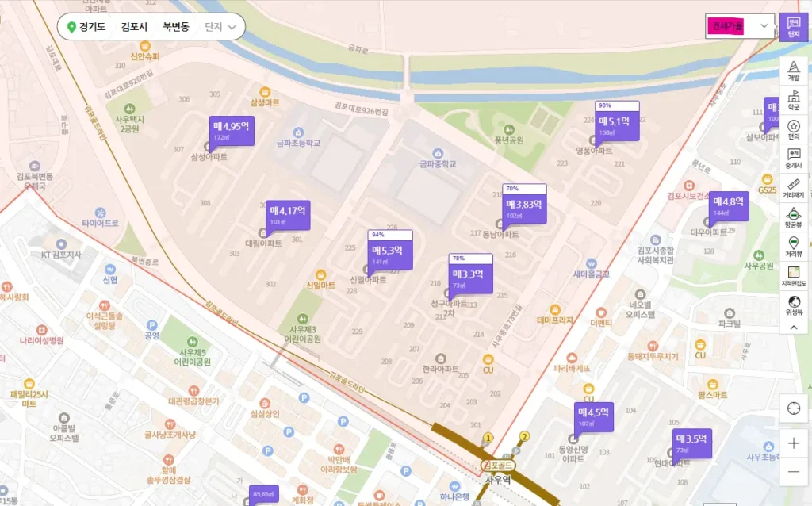Toggle the 위성뷰 satellite view
Image resolution: width=812 pixels, height=506 pixels.
(x=793, y=305)
